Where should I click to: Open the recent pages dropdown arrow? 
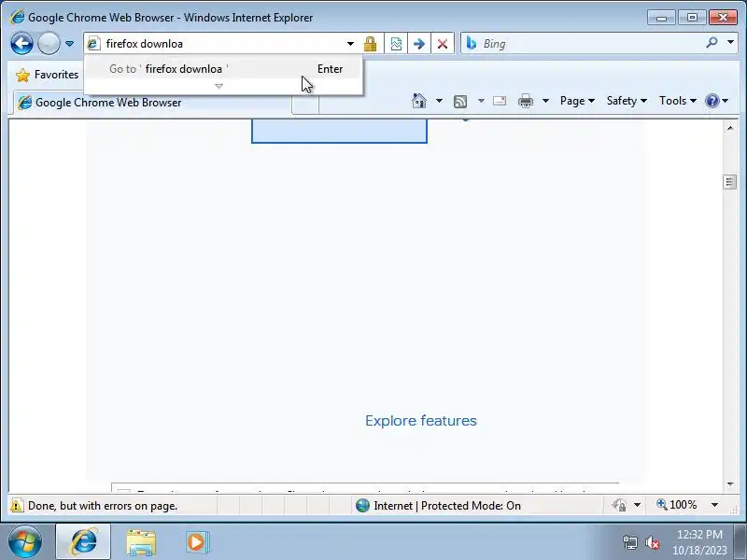69,44
